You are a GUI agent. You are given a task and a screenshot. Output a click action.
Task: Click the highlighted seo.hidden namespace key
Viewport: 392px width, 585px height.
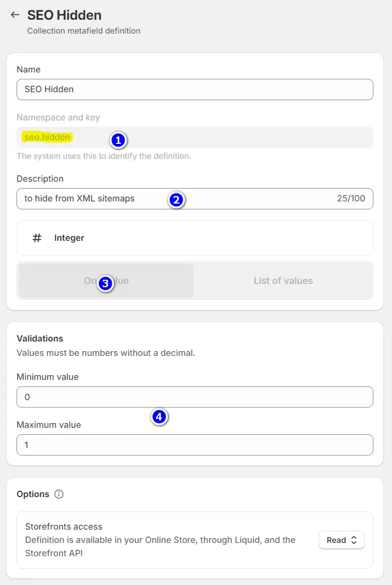point(47,137)
